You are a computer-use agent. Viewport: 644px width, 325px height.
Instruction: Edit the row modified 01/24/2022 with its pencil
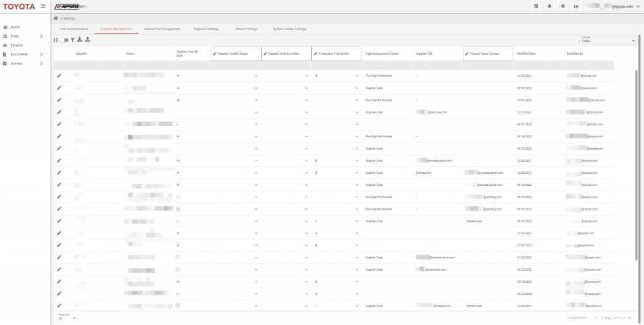59,257
